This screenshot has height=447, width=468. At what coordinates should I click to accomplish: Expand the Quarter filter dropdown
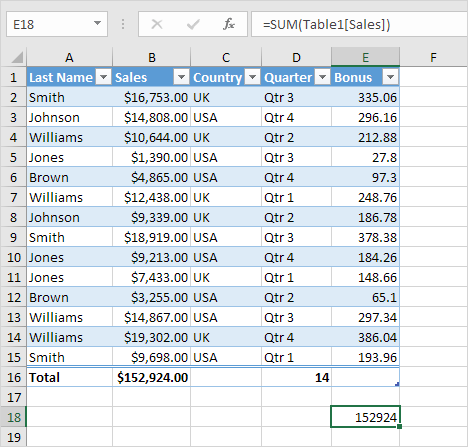pyautogui.click(x=323, y=77)
